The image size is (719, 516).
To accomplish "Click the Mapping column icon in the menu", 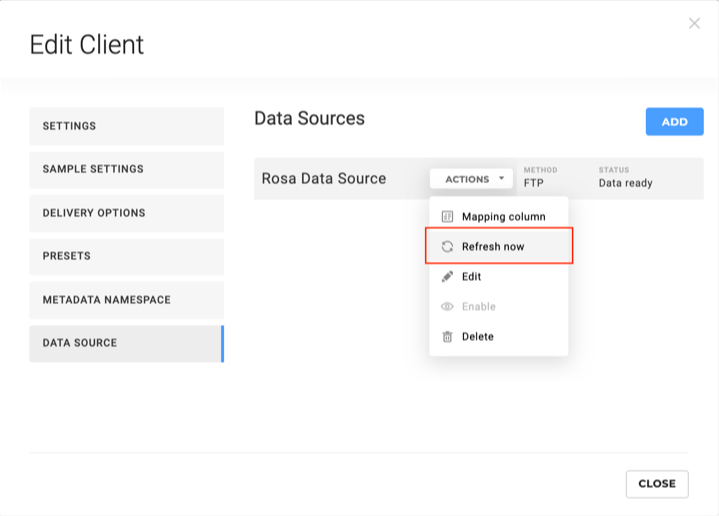I will (447, 216).
